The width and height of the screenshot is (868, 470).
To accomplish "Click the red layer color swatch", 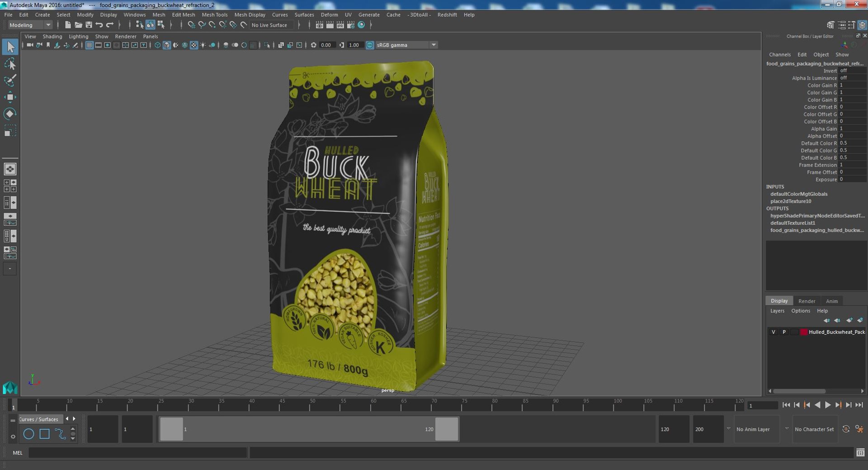I will tap(803, 332).
